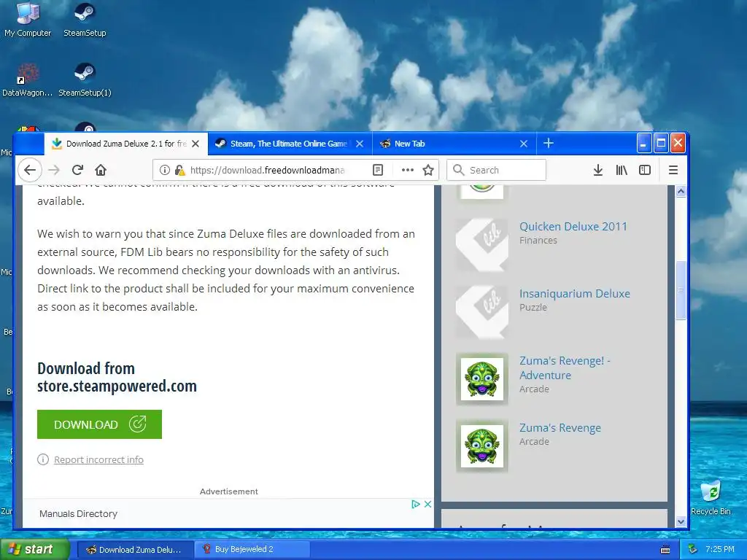Screen dimensions: 747x560
Task: Go back with the browser back arrow
Action: [x=29, y=170]
